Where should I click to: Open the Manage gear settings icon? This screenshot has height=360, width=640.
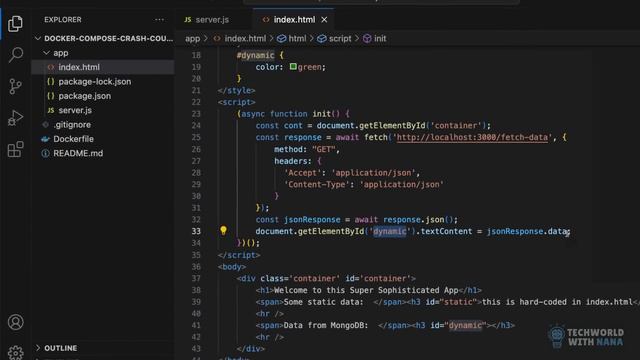pos(16,353)
